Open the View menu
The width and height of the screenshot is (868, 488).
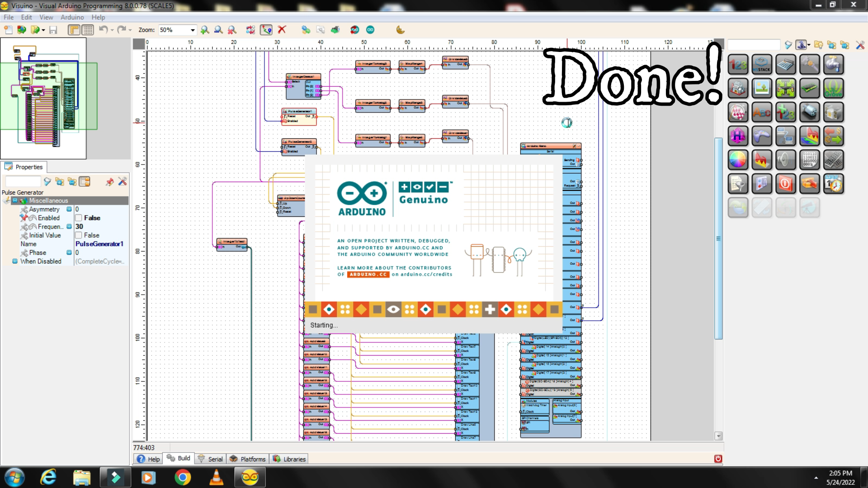click(x=46, y=17)
